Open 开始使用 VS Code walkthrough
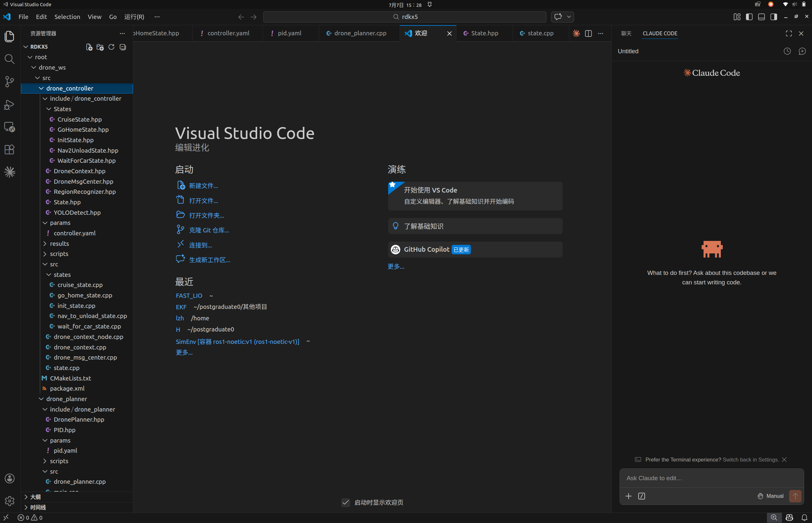The width and height of the screenshot is (812, 523). coord(475,196)
